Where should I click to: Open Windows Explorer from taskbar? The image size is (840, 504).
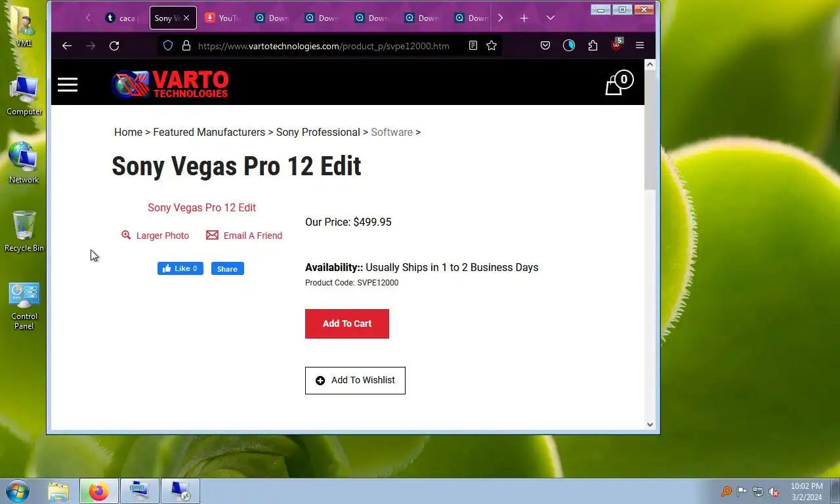coord(58,491)
